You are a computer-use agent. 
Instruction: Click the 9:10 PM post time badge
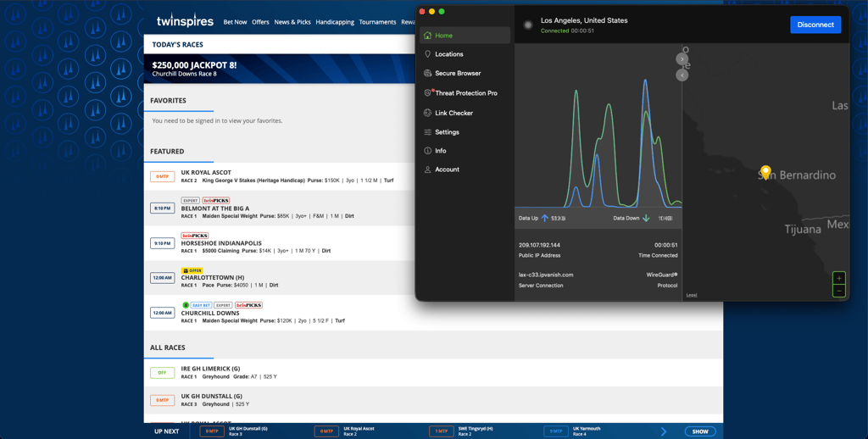162,243
